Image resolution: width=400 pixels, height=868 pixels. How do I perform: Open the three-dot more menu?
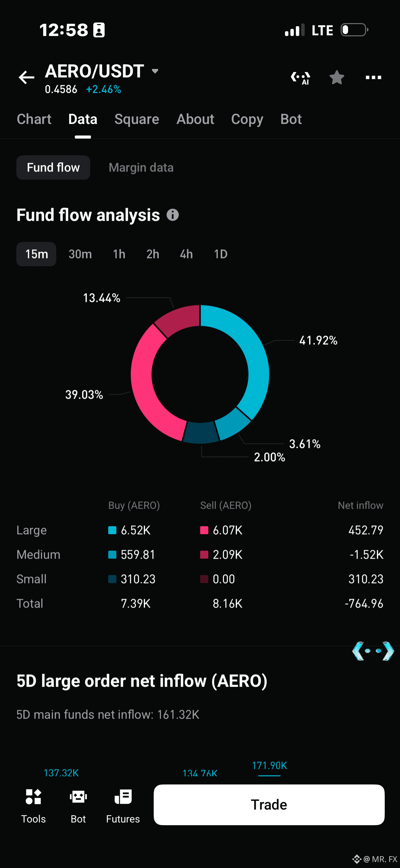(374, 77)
